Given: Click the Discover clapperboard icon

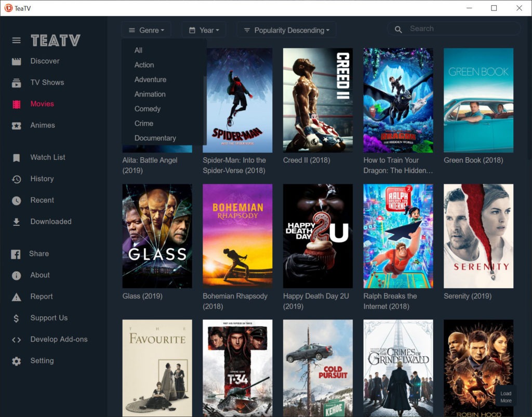Looking at the screenshot, I should click(16, 61).
